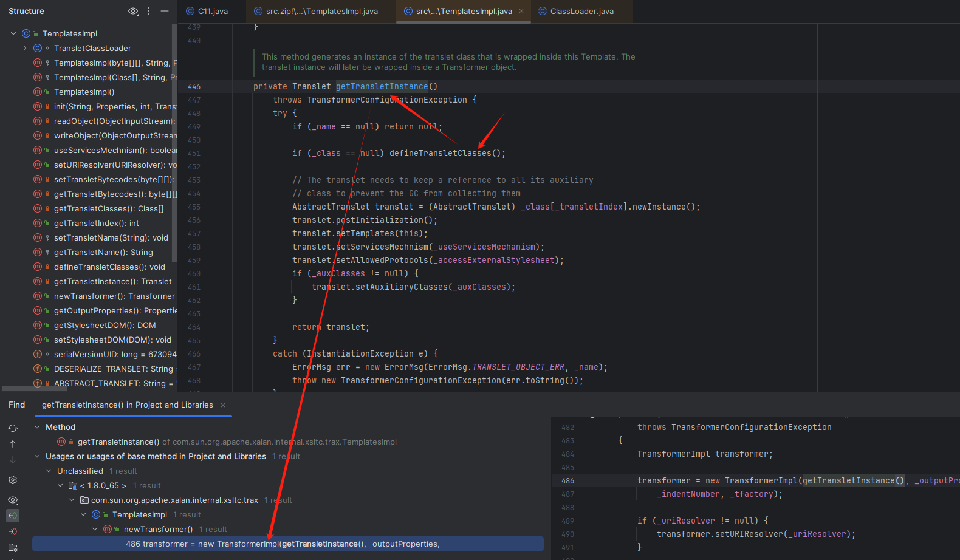The height and width of the screenshot is (560, 960).
Task: Click the method icon of getTransletName(): String
Action: pos(38,252)
